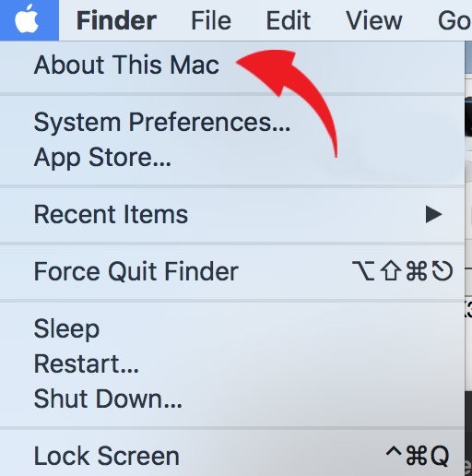Screen dimensions: 472x476
Task: Open the View menu
Action: (373, 20)
